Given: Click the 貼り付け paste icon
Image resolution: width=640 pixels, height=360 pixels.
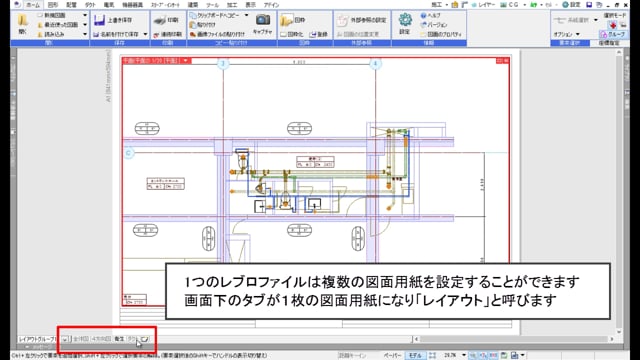Looking at the screenshot, I should 193,25.
